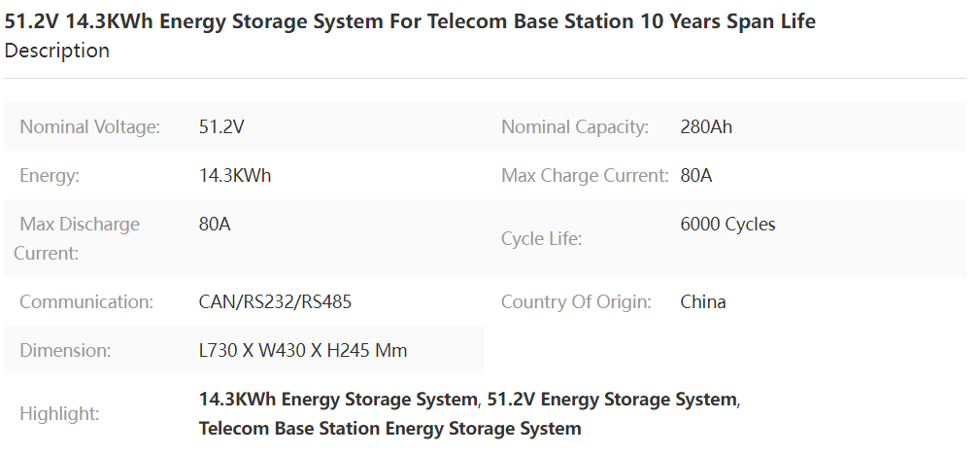Click the Country Of Origin label
Image resolution: width=980 pixels, height=455 pixels.
(576, 301)
